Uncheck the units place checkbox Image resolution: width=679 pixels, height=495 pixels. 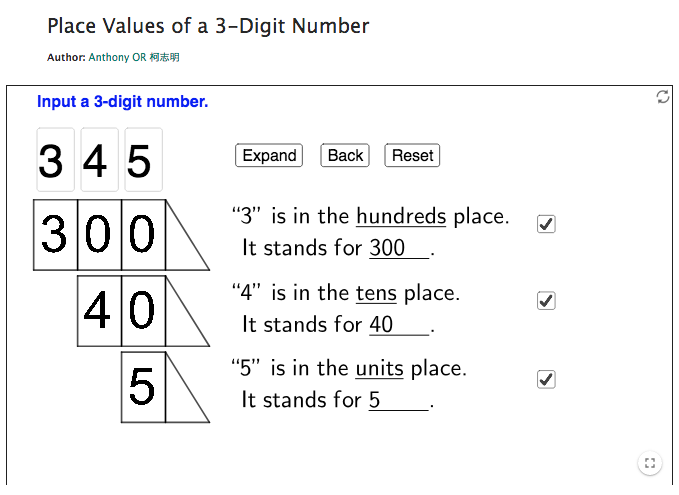tap(546, 379)
